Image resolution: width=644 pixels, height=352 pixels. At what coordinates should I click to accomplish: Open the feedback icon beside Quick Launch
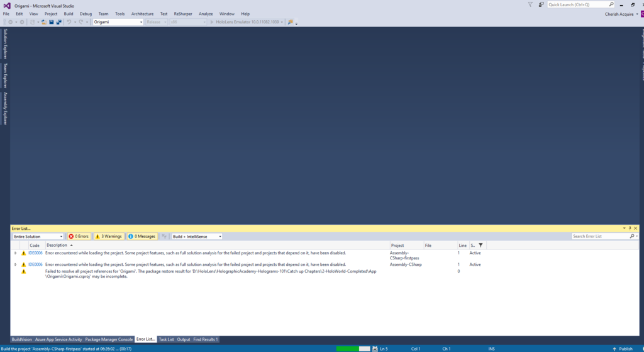pyautogui.click(x=541, y=4)
